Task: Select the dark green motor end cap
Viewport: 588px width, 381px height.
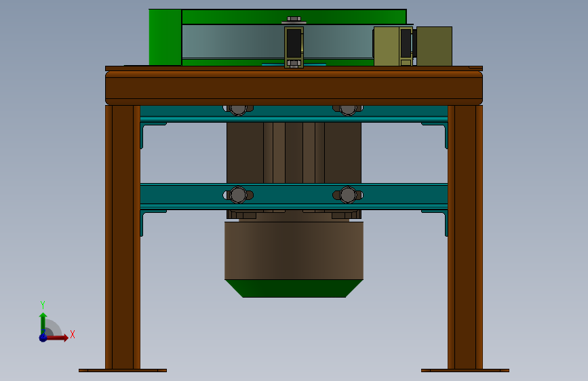Action: pos(294,288)
